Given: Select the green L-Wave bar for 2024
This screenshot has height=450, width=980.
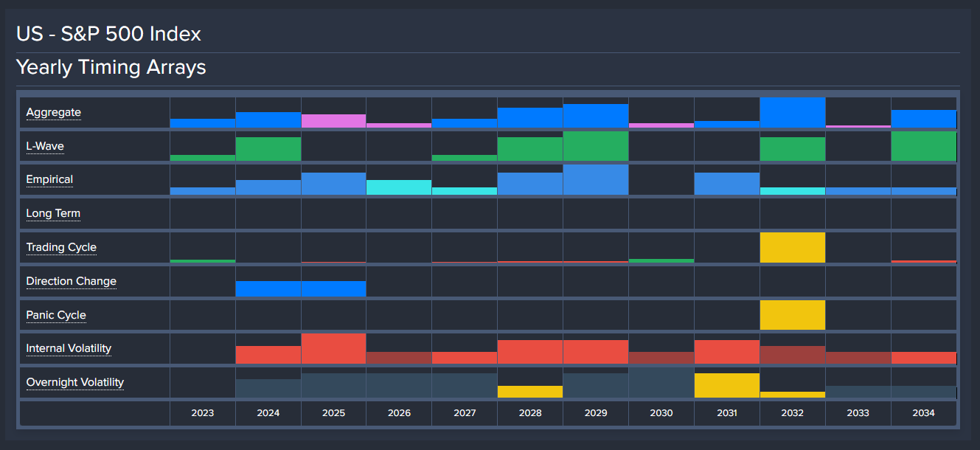Looking at the screenshot, I should coord(268,149).
